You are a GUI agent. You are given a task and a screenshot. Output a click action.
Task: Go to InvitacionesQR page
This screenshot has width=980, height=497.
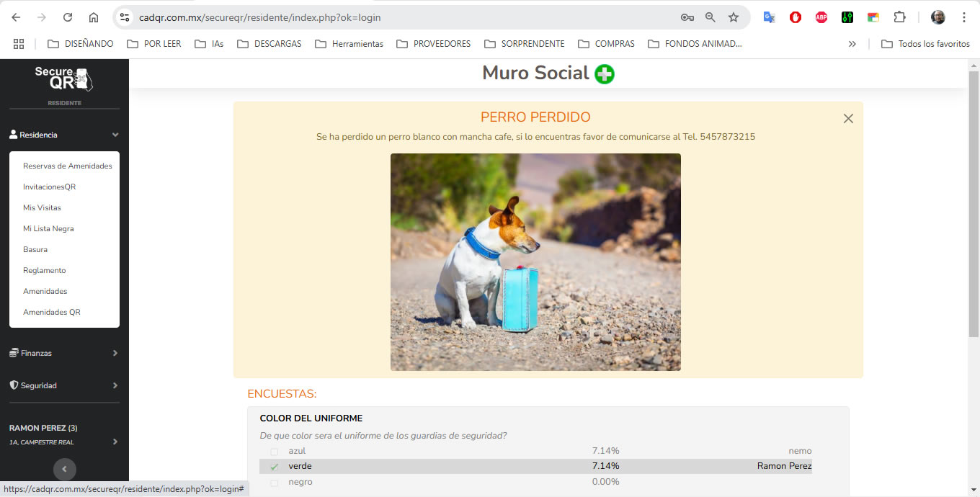tap(49, 187)
